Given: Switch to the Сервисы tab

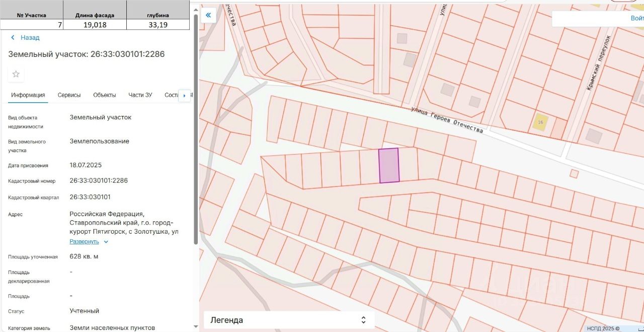Looking at the screenshot, I should pyautogui.click(x=69, y=95).
